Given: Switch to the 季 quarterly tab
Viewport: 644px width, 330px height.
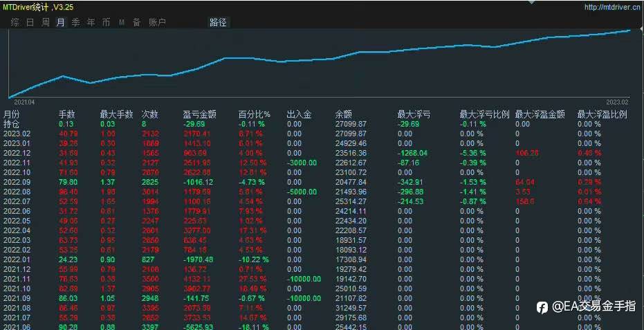Looking at the screenshot, I should click(x=75, y=23).
